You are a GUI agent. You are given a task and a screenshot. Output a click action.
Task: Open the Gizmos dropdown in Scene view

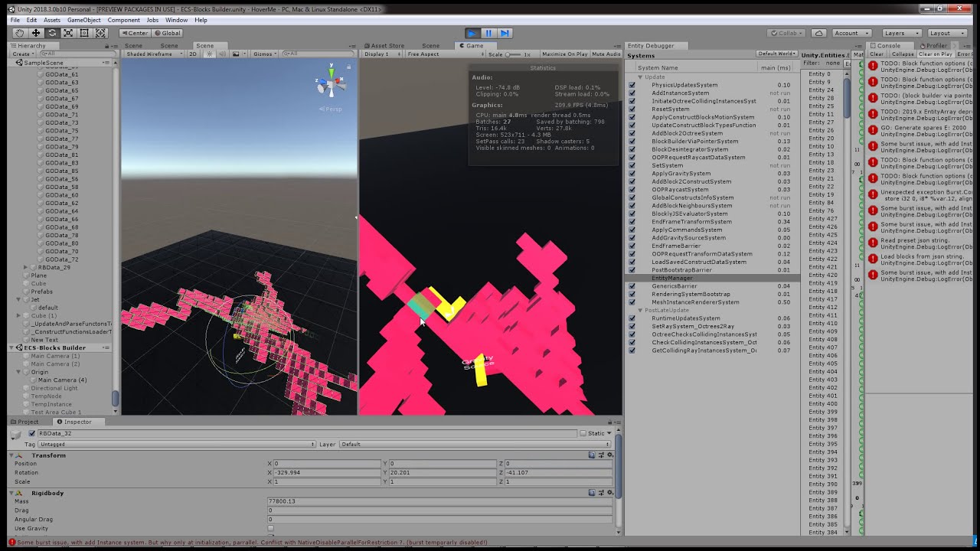(x=263, y=54)
